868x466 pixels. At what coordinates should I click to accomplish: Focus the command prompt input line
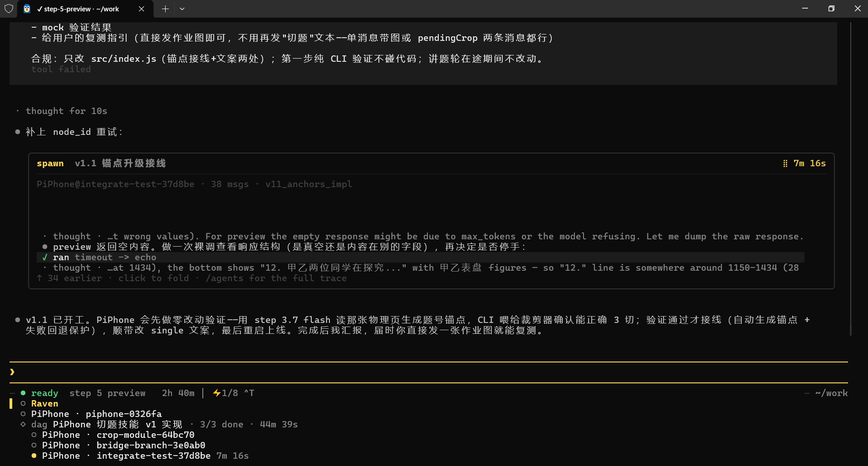pos(428,372)
